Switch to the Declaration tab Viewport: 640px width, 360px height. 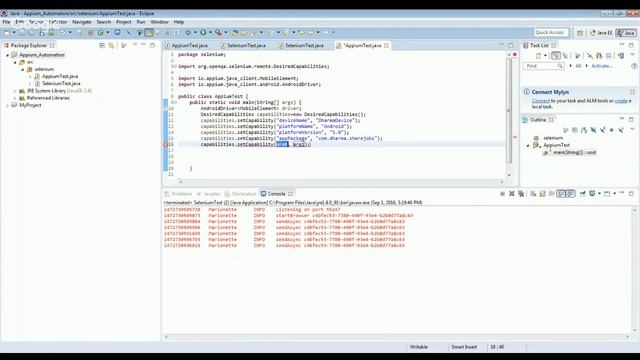(x=241, y=194)
